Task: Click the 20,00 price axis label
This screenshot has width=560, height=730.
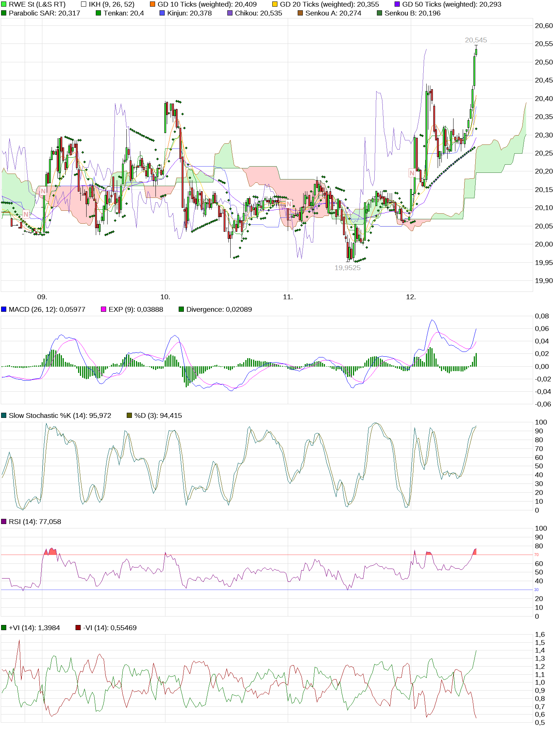Action: point(544,244)
